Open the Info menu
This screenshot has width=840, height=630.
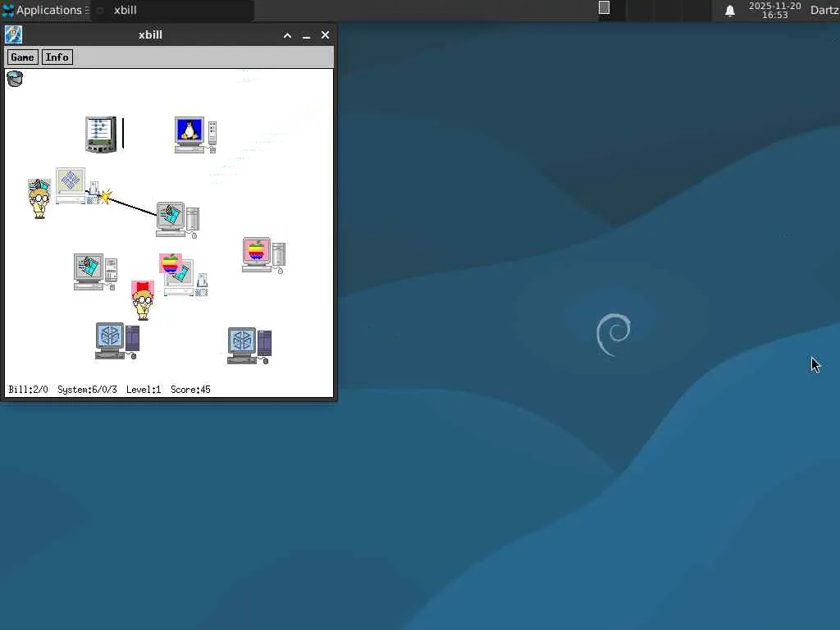click(x=57, y=57)
